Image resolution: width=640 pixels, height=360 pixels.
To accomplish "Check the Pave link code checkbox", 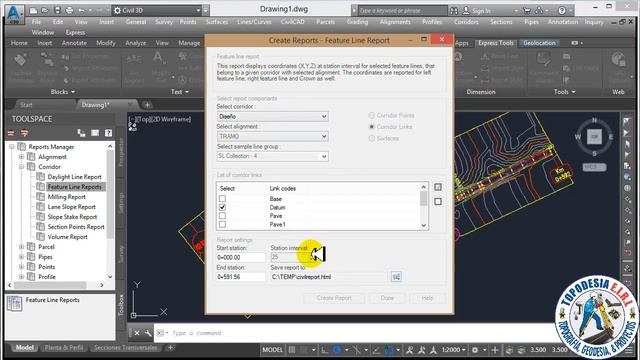I will pyautogui.click(x=222, y=216).
